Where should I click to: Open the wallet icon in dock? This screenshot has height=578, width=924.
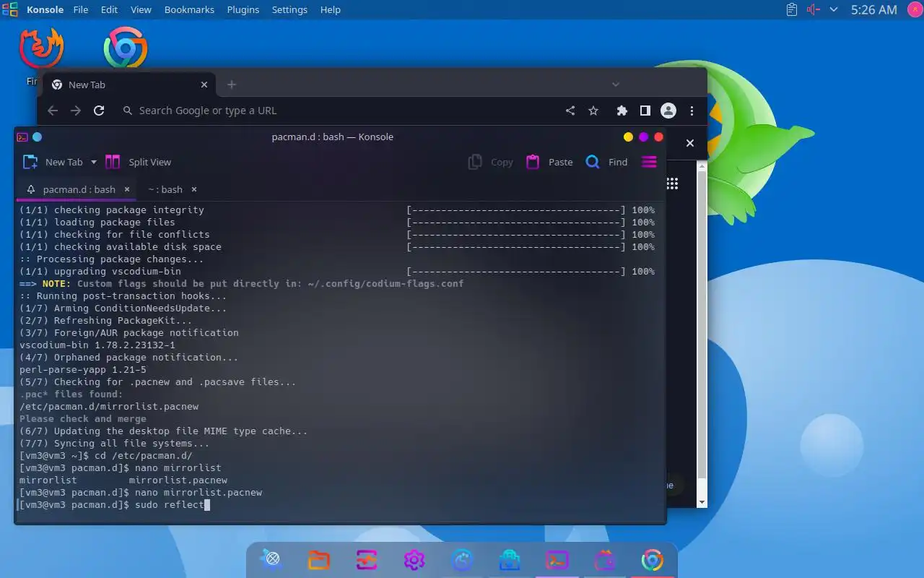point(605,559)
